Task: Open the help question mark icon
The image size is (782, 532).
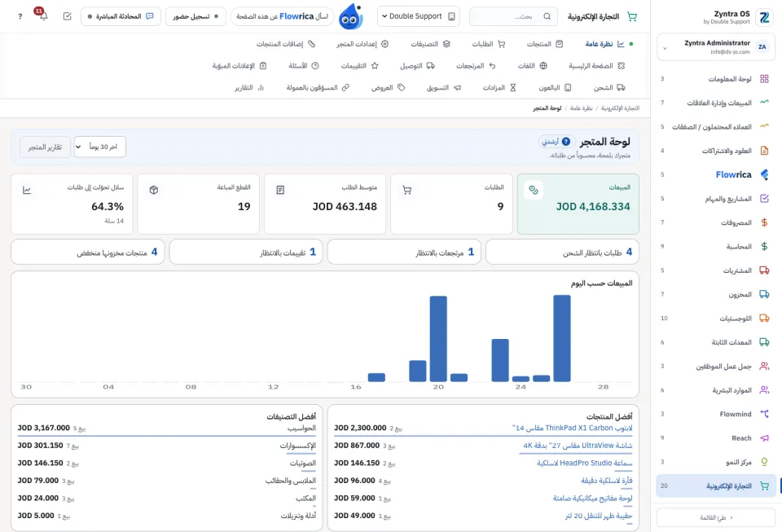Action: [x=20, y=16]
